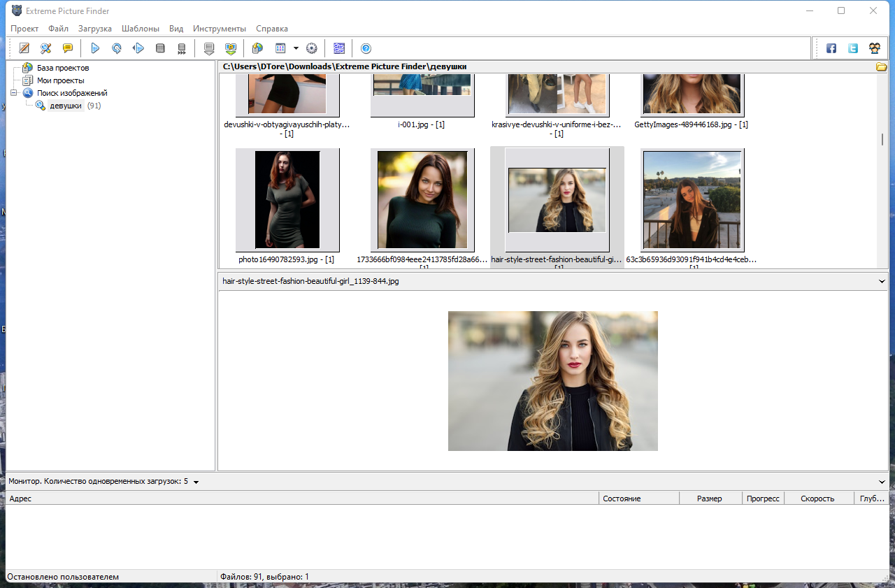Click the blue play start-download icon
Image resolution: width=895 pixels, height=588 pixels.
(x=96, y=48)
